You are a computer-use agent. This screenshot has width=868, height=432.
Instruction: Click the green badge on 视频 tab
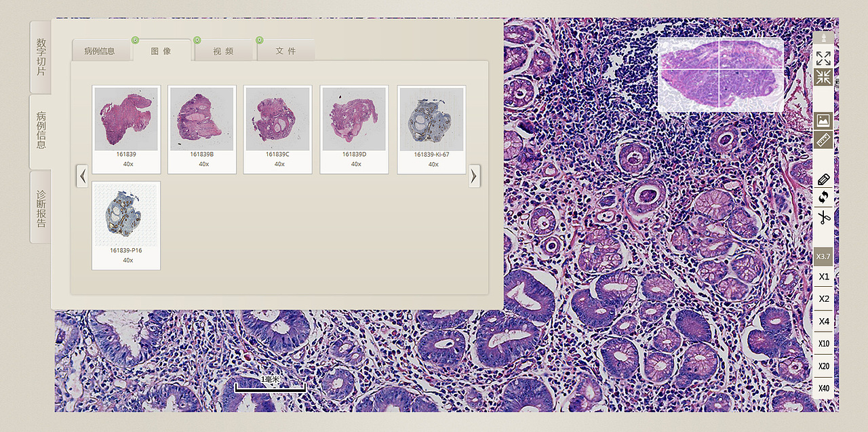pyautogui.click(x=197, y=40)
